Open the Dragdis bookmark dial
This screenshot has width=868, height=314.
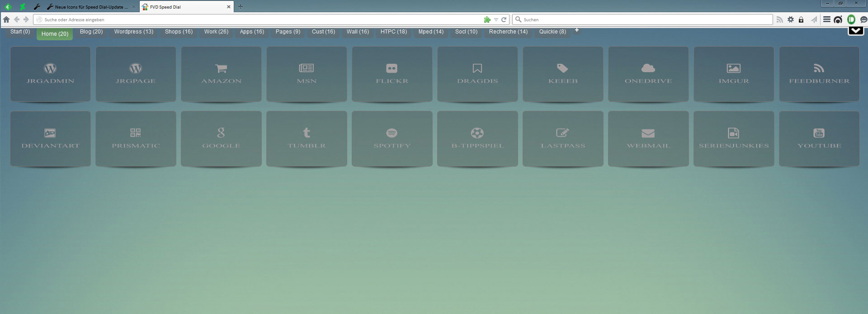tap(477, 74)
